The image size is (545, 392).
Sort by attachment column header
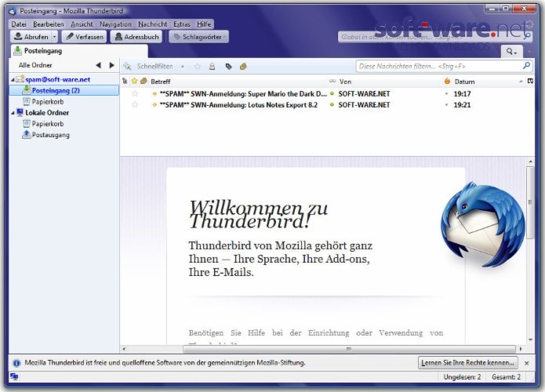(144, 82)
